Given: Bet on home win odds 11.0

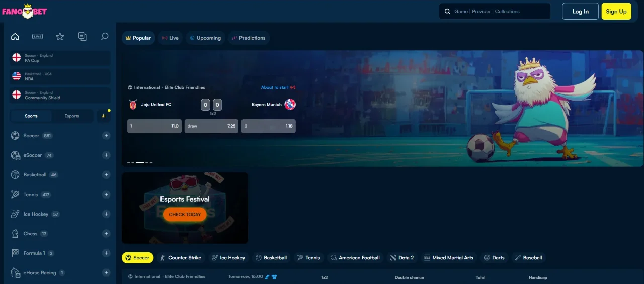Looking at the screenshot, I should tap(154, 126).
